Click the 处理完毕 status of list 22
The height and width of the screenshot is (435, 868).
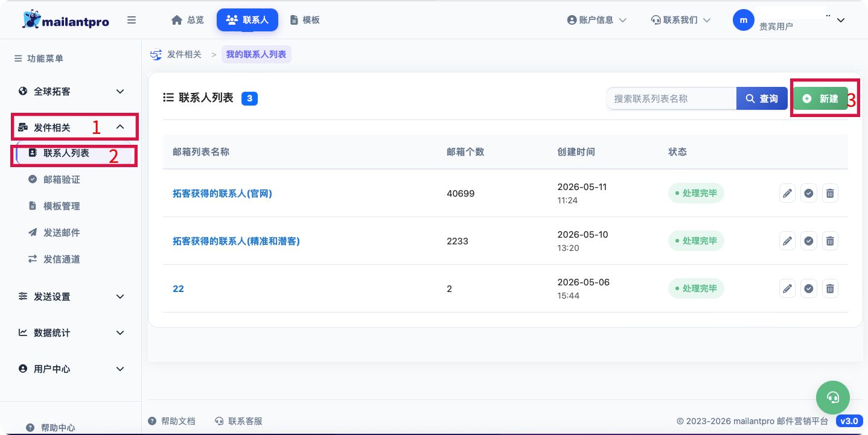pos(696,288)
